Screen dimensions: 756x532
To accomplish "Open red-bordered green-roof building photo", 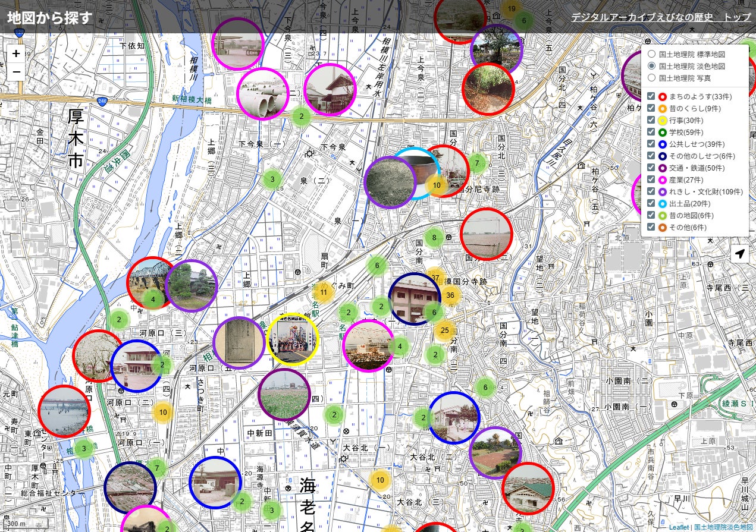I will [528, 489].
